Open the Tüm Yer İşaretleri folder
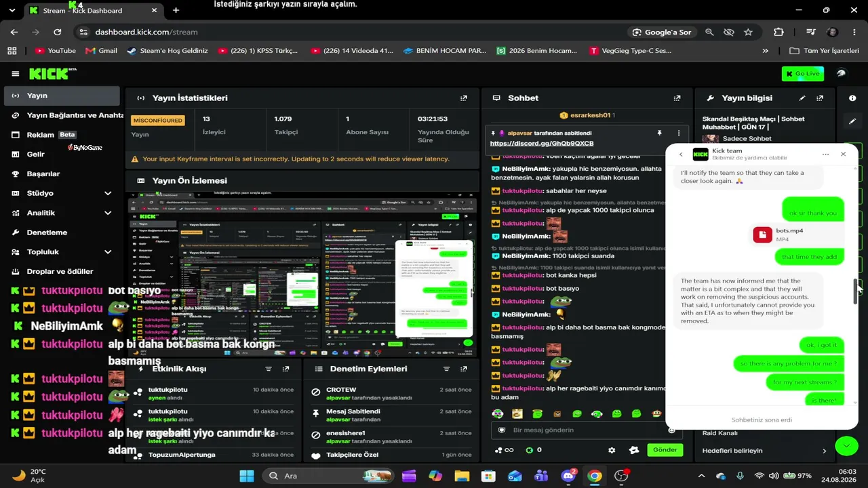Viewport: 868px width, 488px height. coord(825,51)
